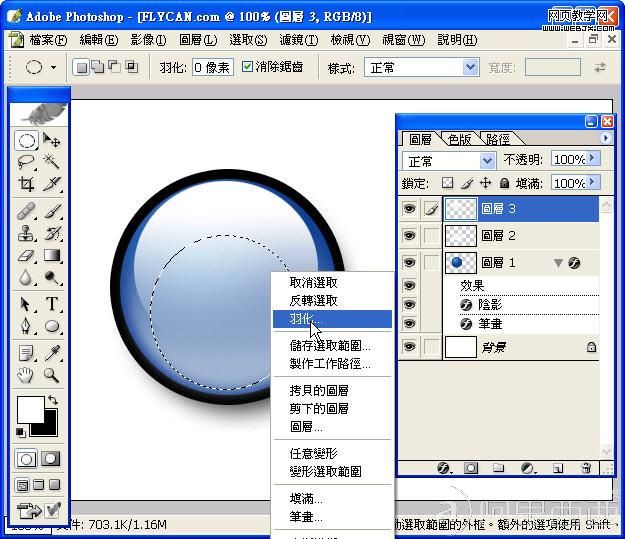This screenshot has width=625, height=539.
Task: Hide layer 2 with its eye icon
Action: 409,236
